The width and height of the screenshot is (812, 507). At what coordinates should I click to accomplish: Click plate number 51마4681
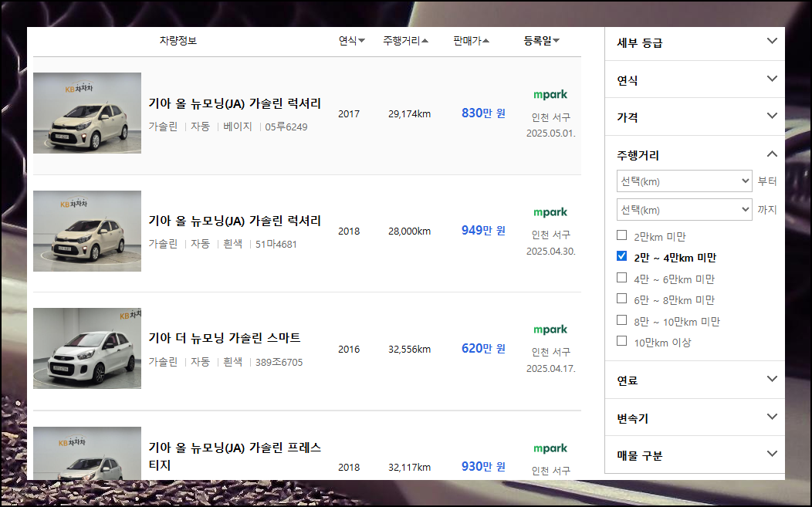tap(276, 244)
